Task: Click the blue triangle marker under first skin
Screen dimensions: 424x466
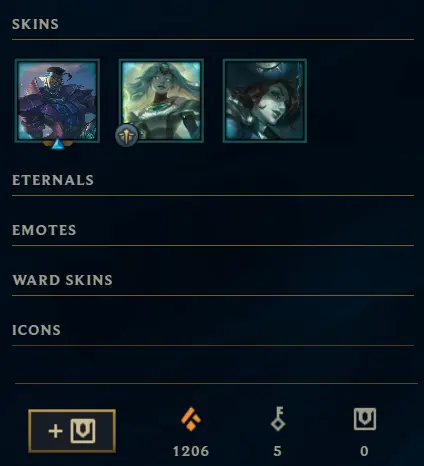Action: point(58,144)
